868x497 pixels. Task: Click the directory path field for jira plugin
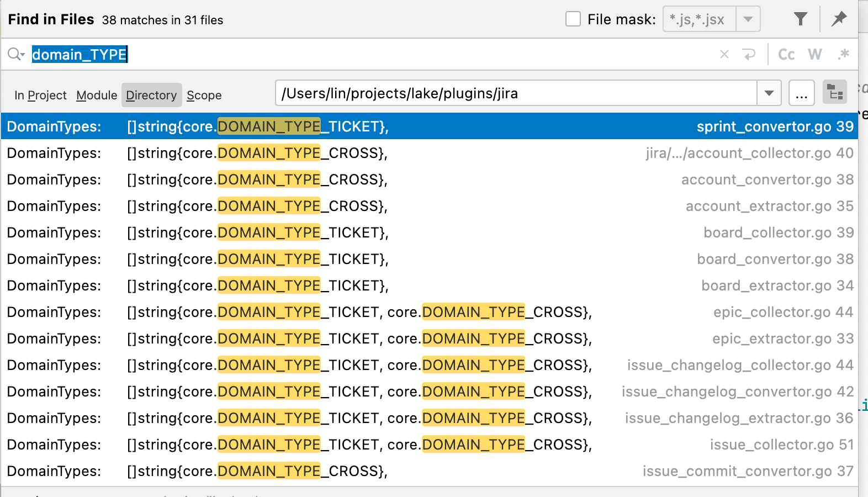click(516, 93)
